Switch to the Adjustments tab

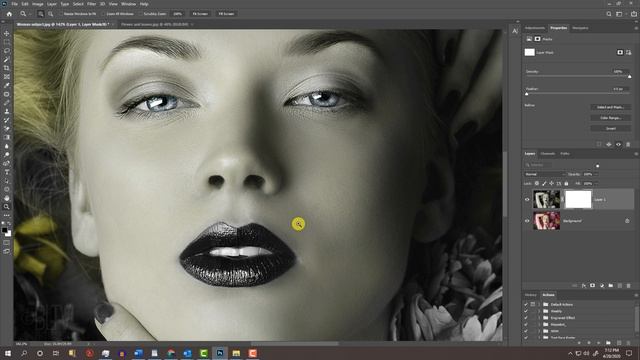click(535, 28)
